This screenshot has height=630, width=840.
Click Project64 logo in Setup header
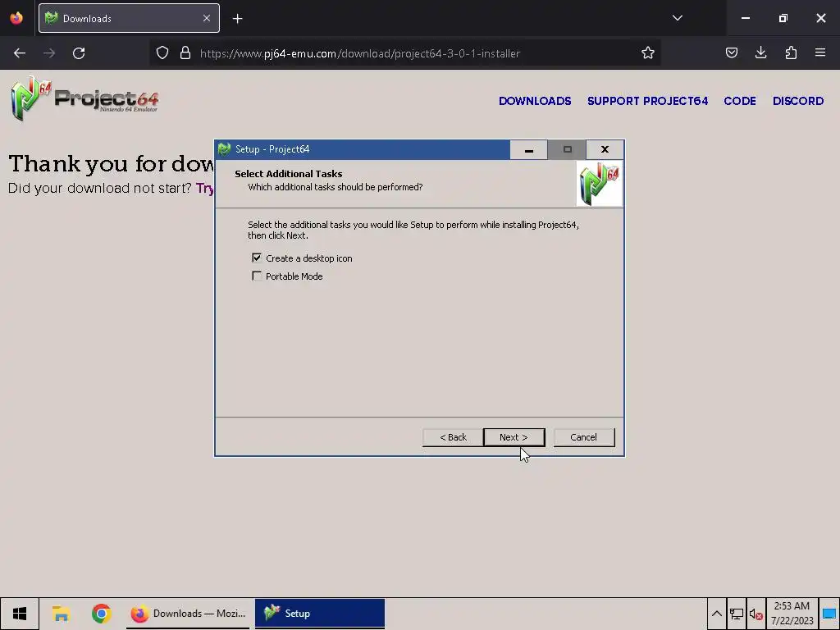tap(600, 184)
